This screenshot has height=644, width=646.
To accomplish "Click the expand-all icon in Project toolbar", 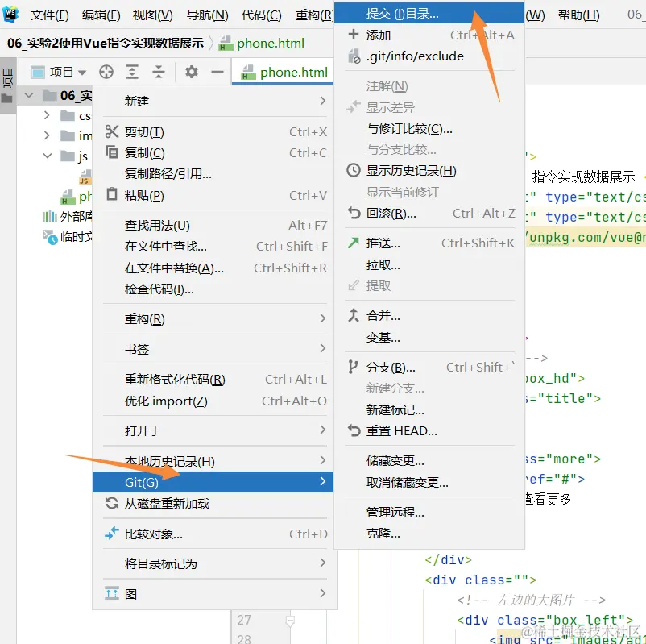I will tap(132, 73).
